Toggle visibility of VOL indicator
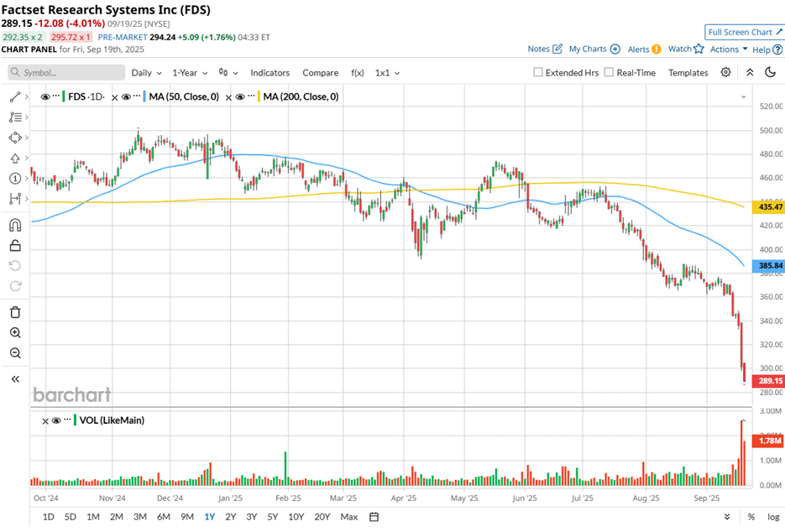The width and height of the screenshot is (785, 532). tap(56, 420)
